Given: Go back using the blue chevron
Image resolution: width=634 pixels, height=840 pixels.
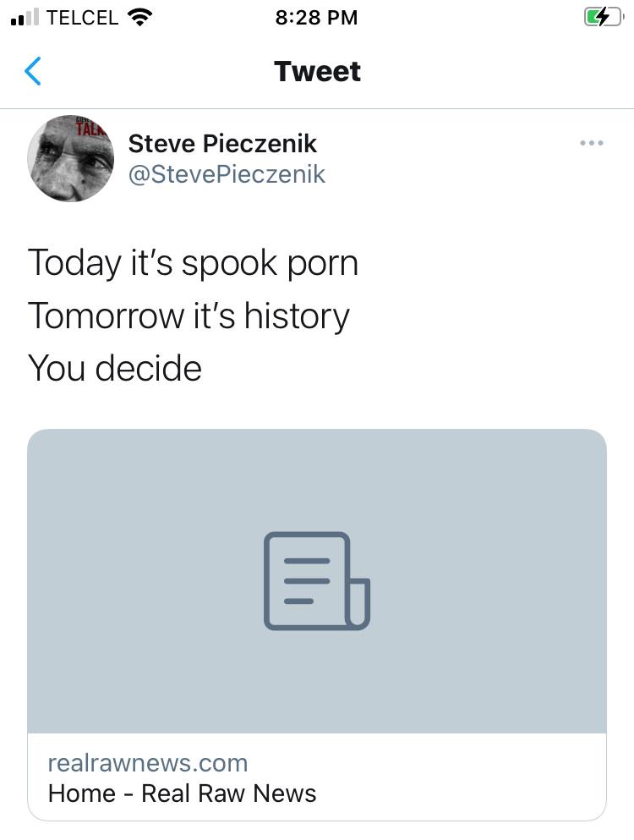Looking at the screenshot, I should tap(33, 71).
